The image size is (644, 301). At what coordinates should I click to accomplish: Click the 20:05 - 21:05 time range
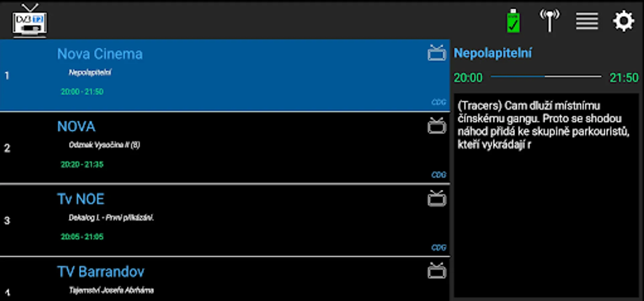click(82, 237)
